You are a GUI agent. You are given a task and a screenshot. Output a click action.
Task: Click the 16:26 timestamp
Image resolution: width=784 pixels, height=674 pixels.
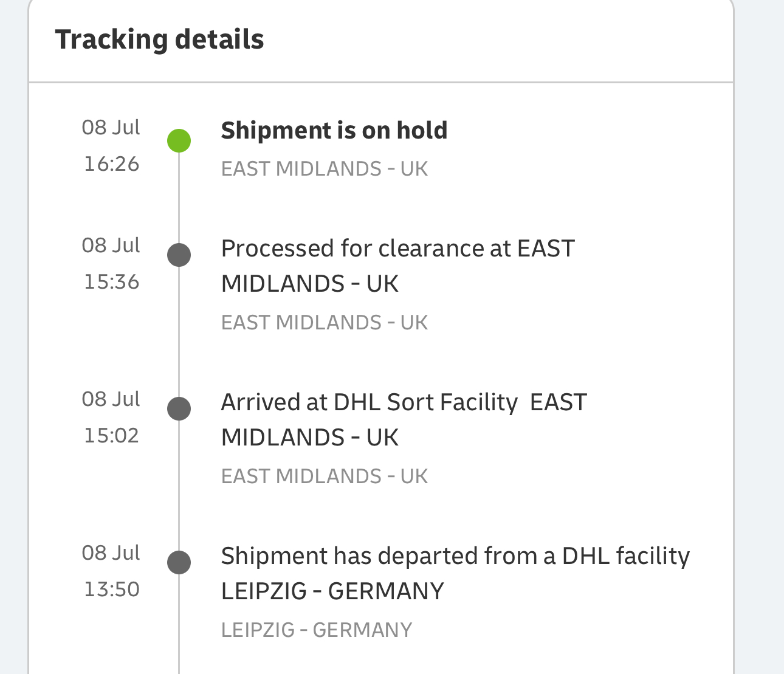click(x=111, y=163)
